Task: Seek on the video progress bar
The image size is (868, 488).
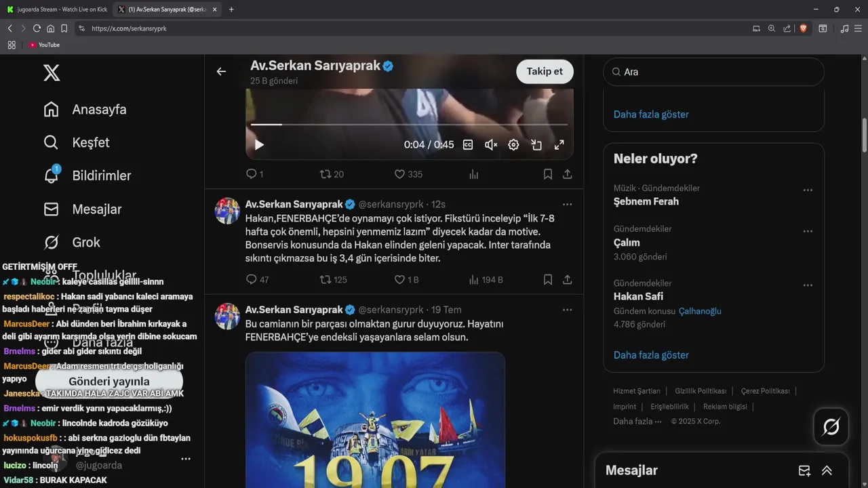Action: [409, 125]
